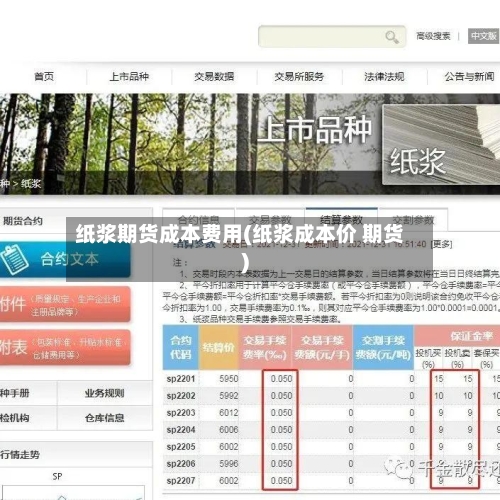Select contract code sp2202

(x=181, y=396)
